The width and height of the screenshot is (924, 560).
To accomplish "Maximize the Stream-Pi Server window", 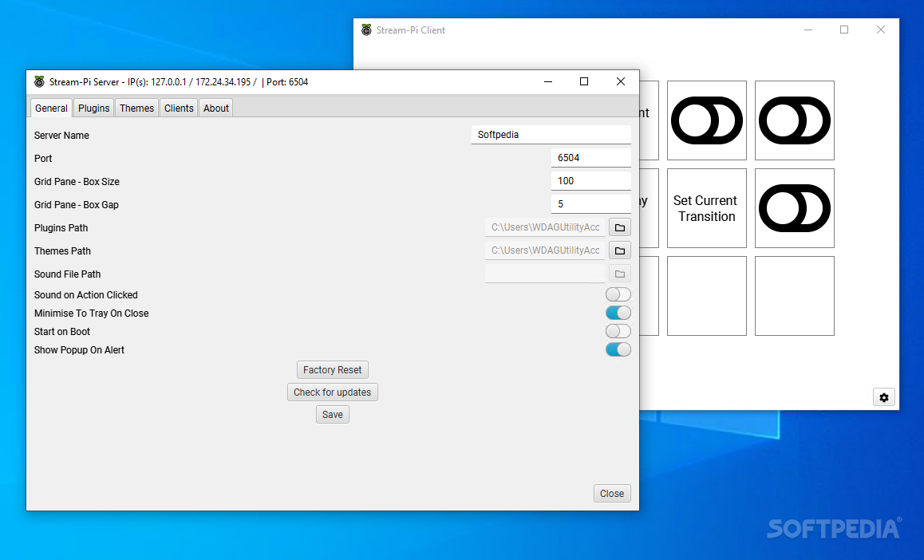I will [584, 82].
